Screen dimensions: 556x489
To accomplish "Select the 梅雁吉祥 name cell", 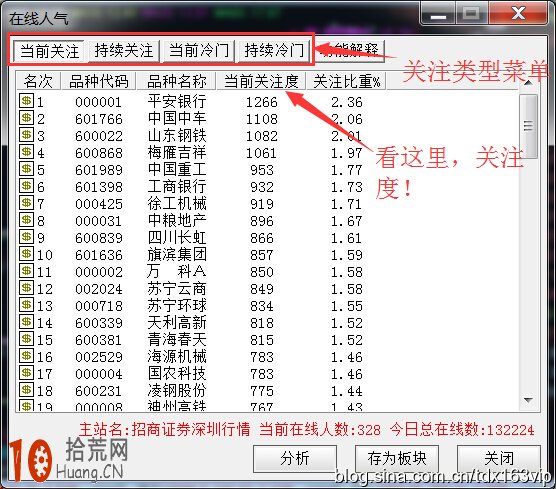I will pos(177,153).
